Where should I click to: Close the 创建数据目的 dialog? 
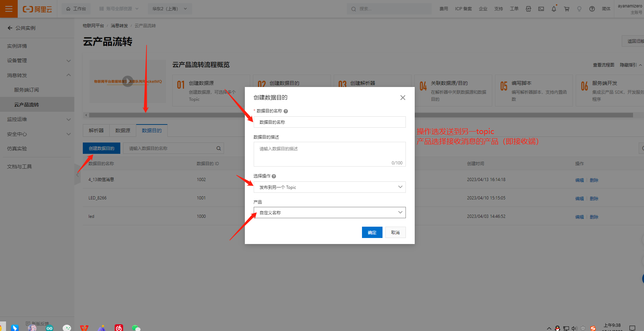point(403,98)
